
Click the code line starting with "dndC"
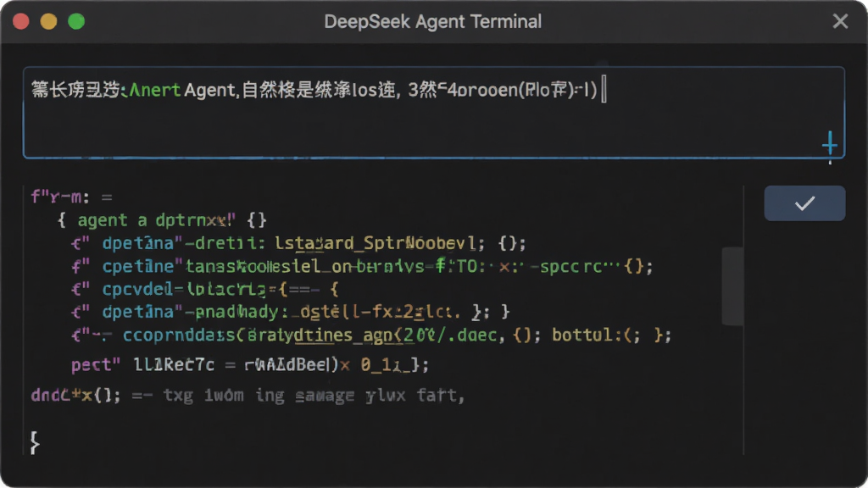(248, 396)
